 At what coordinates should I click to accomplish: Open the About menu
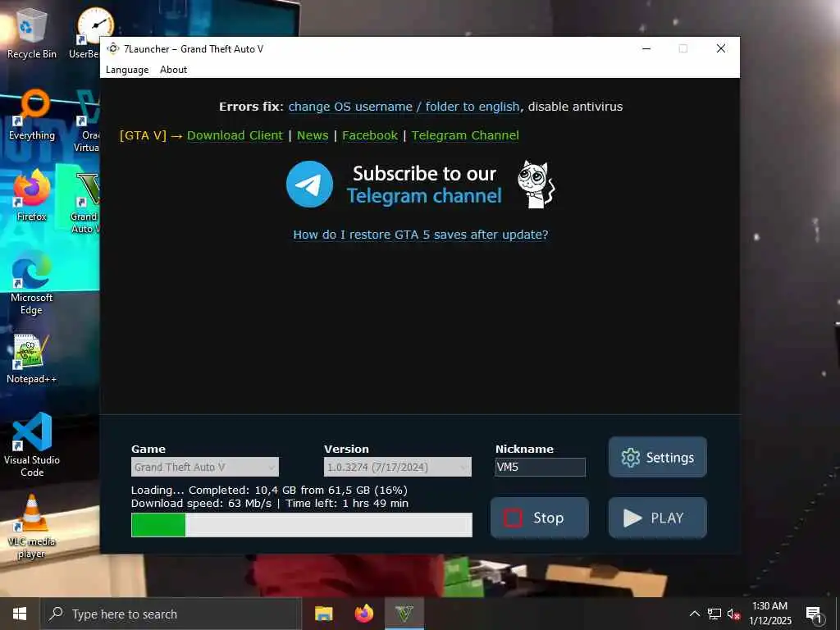point(174,70)
